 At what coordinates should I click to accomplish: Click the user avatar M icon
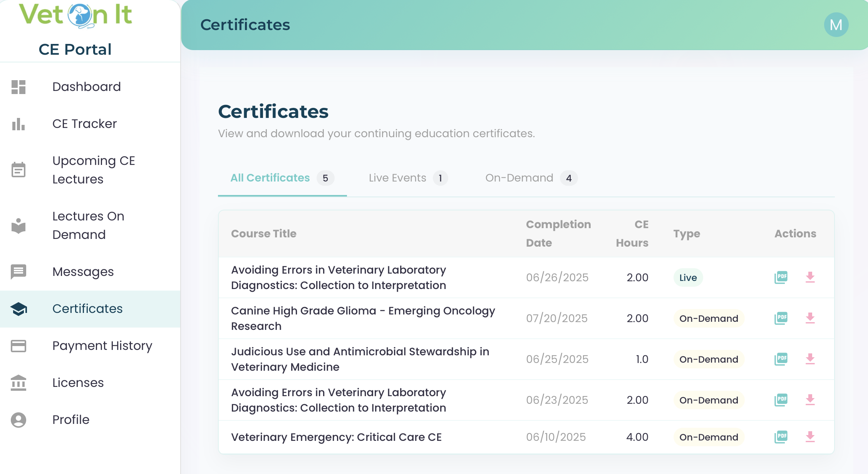pyautogui.click(x=836, y=25)
